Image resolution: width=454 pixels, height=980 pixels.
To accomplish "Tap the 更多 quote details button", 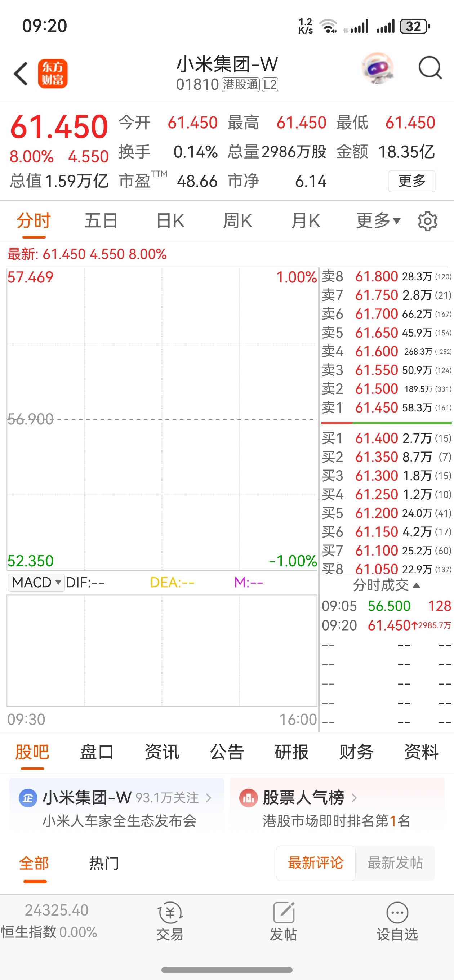I will (x=412, y=181).
